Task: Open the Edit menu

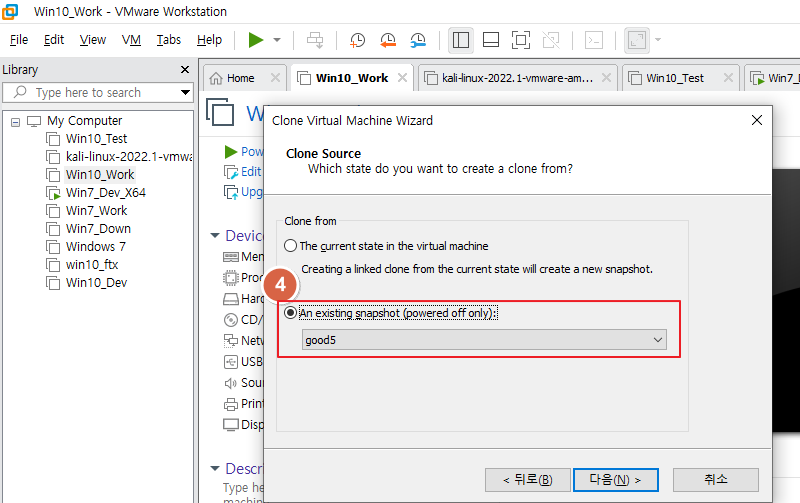Action: pos(54,40)
